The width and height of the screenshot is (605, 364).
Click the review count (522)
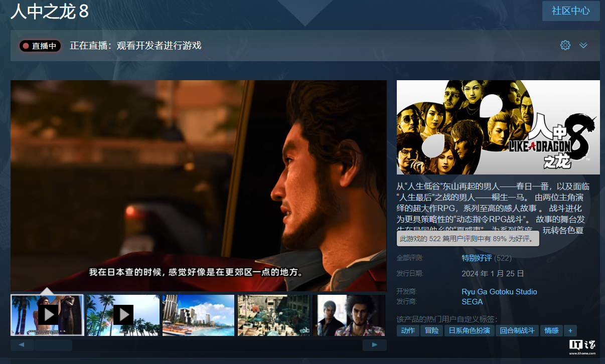[x=503, y=258]
